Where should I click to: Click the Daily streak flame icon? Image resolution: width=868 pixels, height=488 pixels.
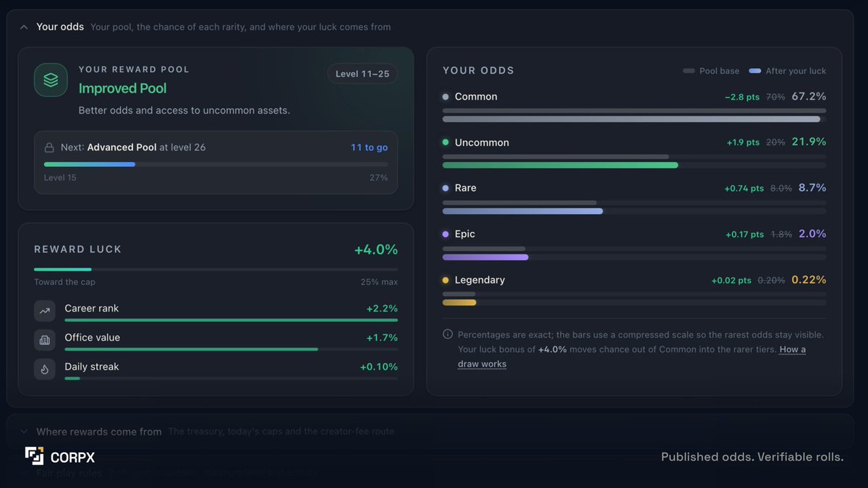tap(45, 369)
